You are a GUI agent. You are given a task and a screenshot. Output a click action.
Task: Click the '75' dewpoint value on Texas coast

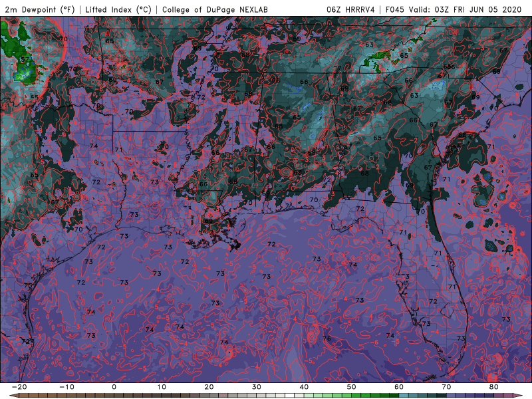coord(28,286)
